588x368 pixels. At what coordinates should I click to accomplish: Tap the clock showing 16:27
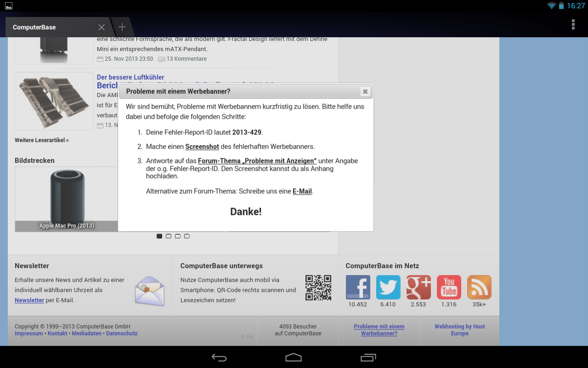tap(576, 6)
